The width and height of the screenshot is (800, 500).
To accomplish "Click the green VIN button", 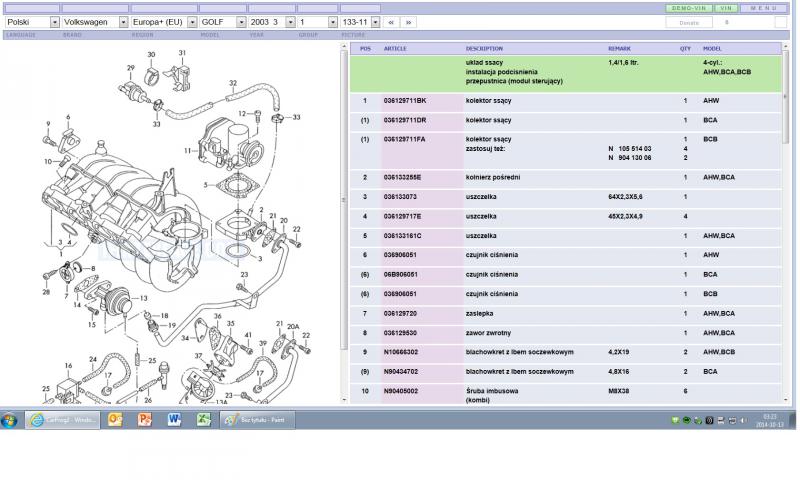I will click(726, 8).
